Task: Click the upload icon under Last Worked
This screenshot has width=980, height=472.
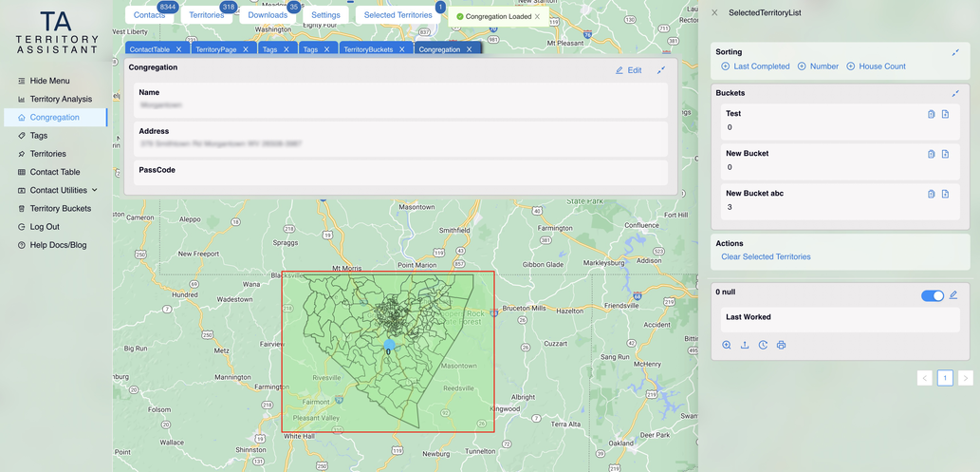Action: click(745, 345)
